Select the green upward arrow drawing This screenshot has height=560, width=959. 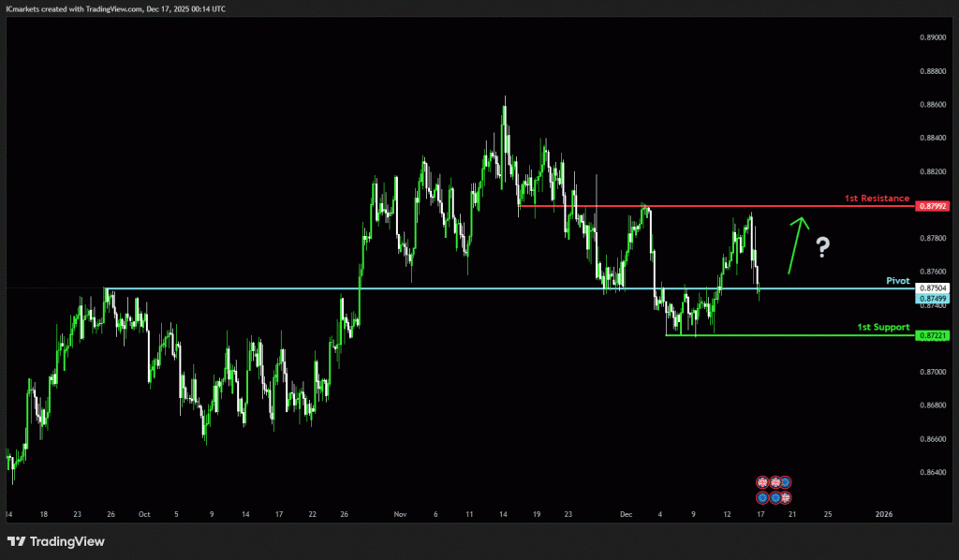pos(796,245)
